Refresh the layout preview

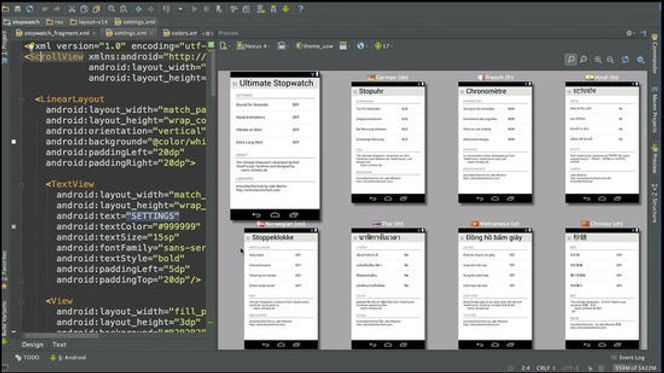point(625,60)
